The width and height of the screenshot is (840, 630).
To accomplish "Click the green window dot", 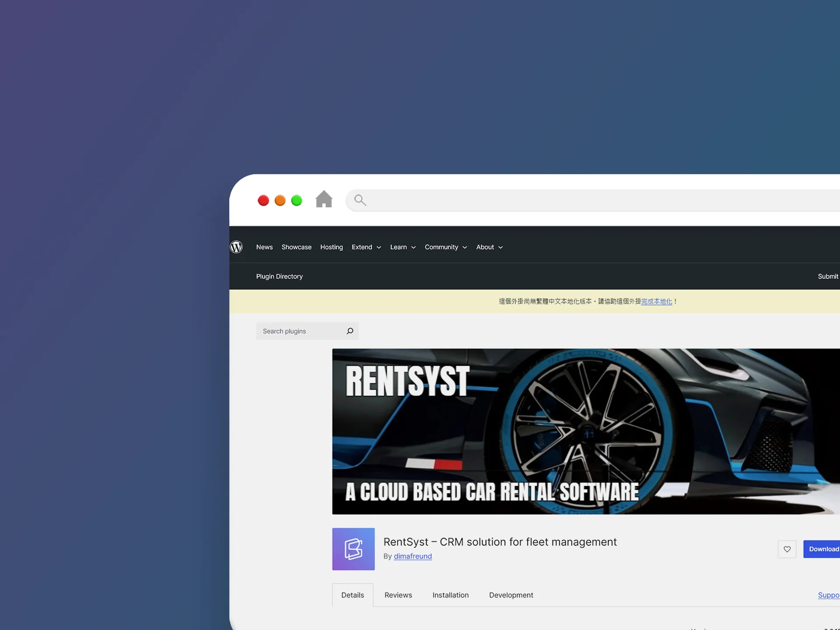I will coord(297,200).
